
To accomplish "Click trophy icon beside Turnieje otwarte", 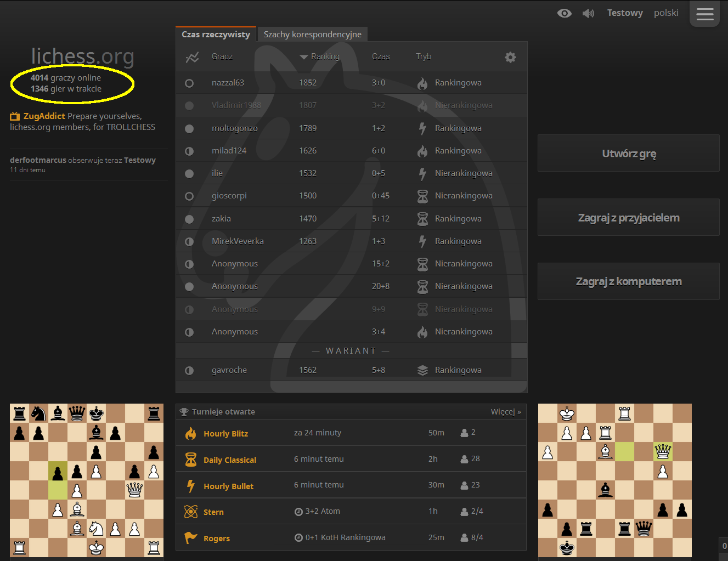I will 184,412.
